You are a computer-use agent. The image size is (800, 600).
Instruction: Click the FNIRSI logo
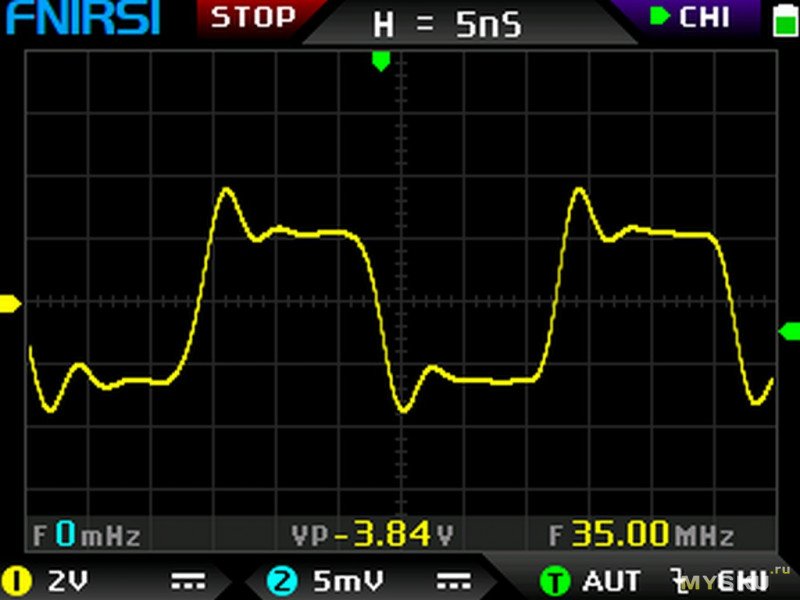[84, 19]
